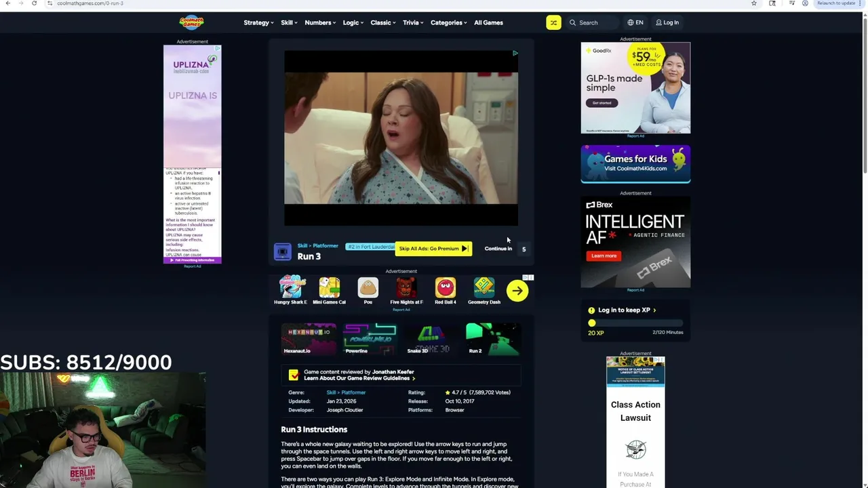
Task: Click Learn more on Brex ad
Action: click(603, 256)
